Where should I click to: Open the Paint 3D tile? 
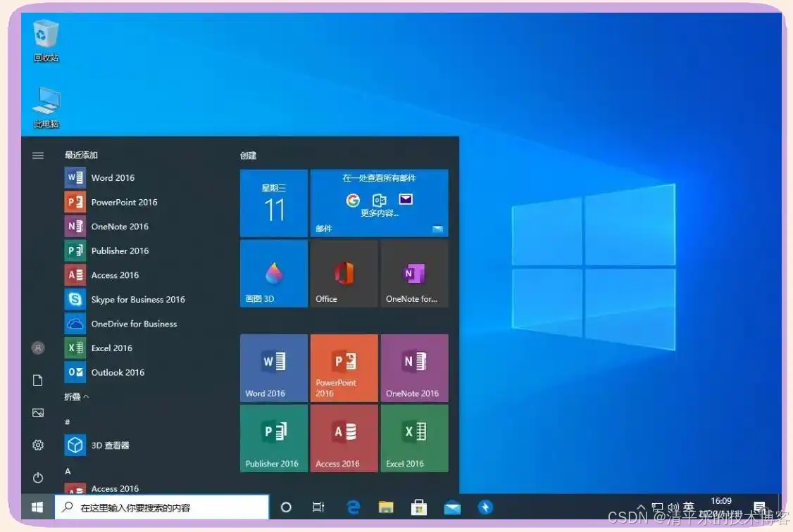(x=273, y=273)
